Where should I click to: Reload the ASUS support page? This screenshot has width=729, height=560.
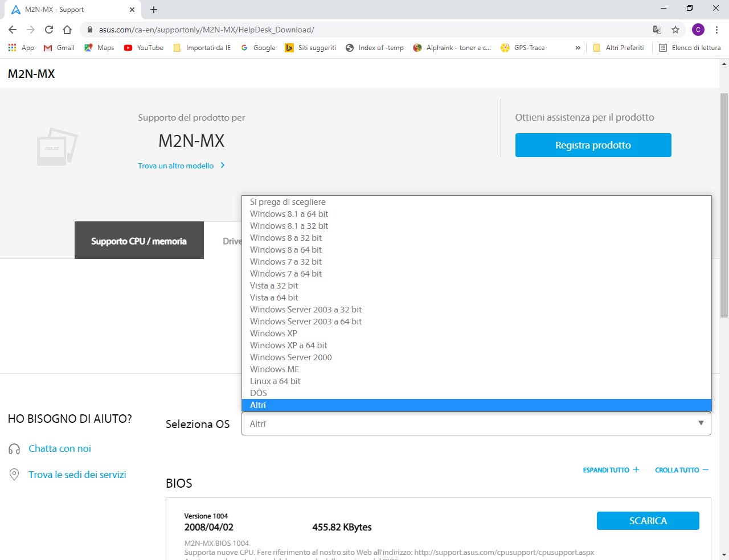point(49,30)
